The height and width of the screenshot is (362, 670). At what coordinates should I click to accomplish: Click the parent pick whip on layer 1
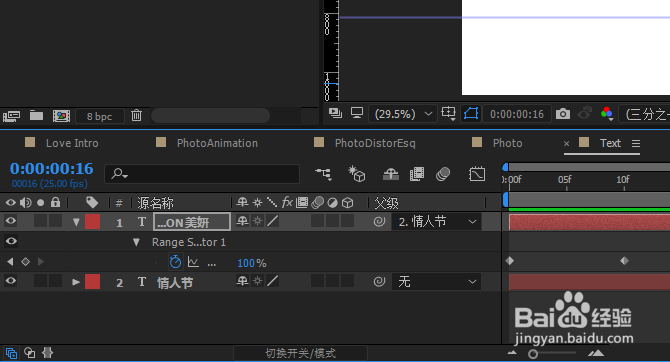pos(379,221)
